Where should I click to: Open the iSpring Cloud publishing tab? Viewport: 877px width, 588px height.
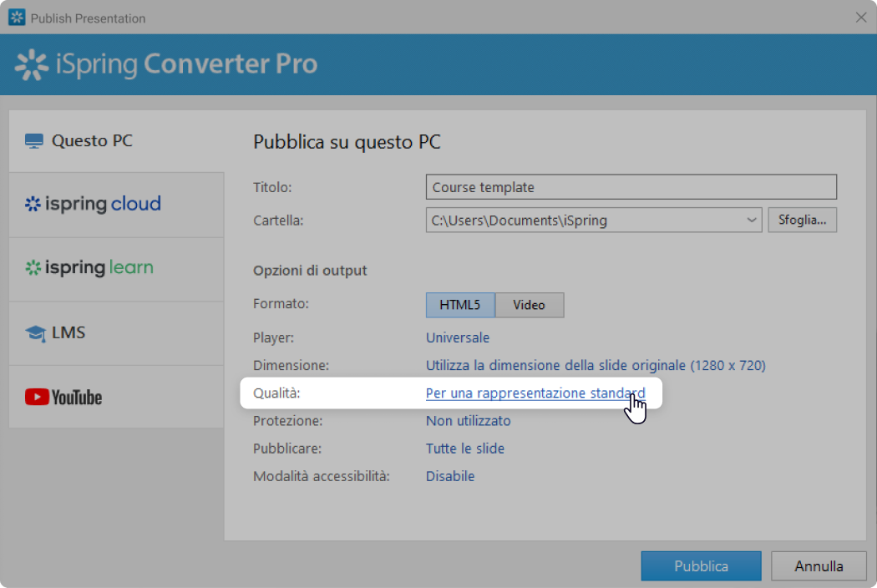(116, 205)
